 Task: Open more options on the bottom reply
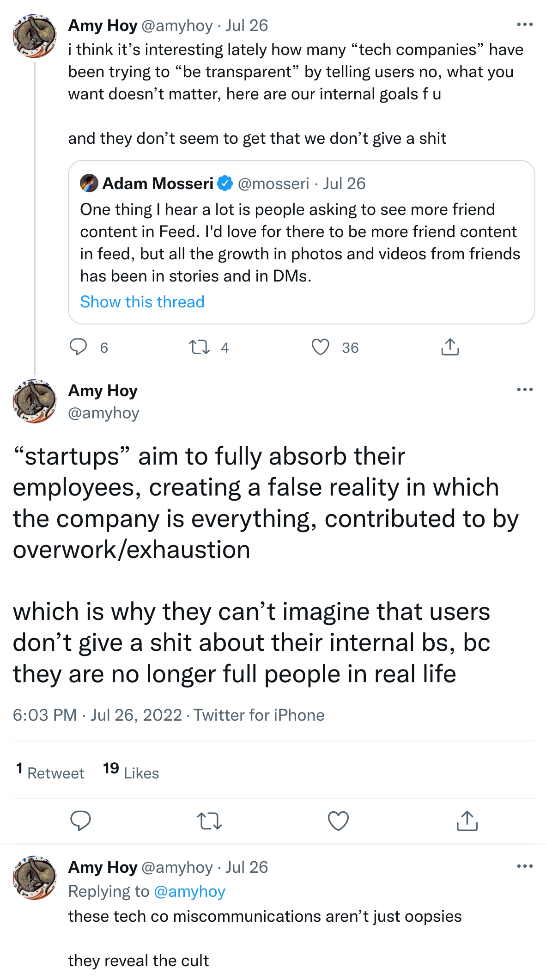(525, 866)
